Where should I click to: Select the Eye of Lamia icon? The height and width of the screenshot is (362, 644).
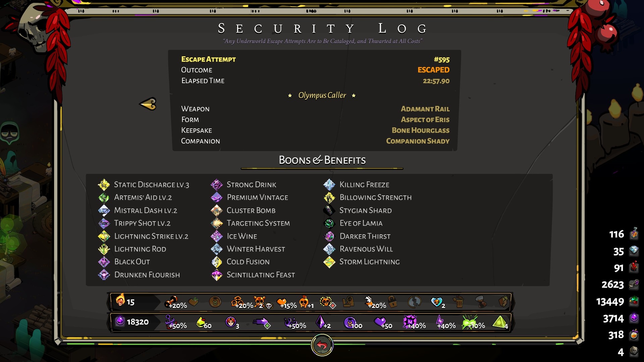point(329,223)
